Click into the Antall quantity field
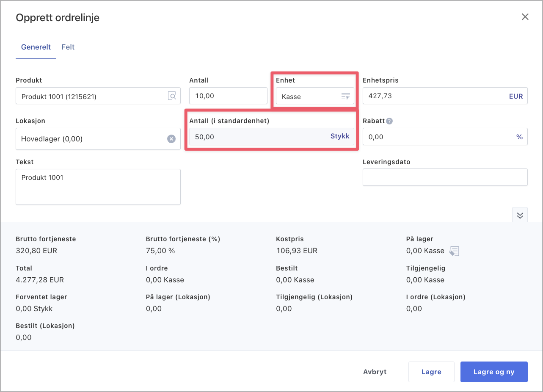This screenshot has width=543, height=392. point(228,96)
